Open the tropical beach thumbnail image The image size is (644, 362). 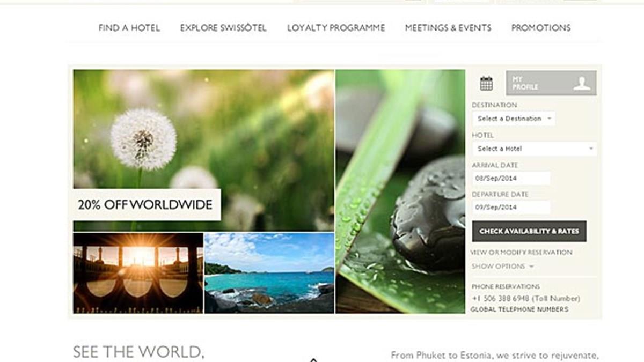[x=269, y=273]
